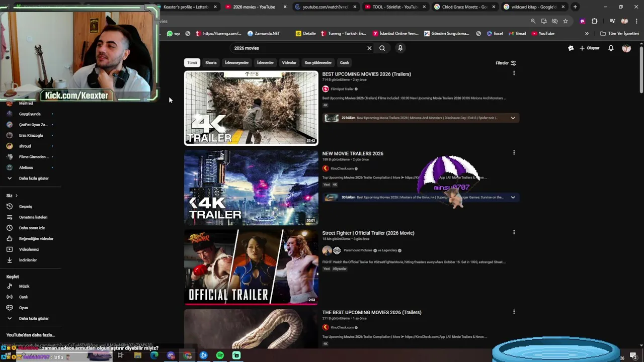Open GoygOyunda subscription channel
Image resolution: width=644 pixels, height=362 pixels.
click(30, 114)
